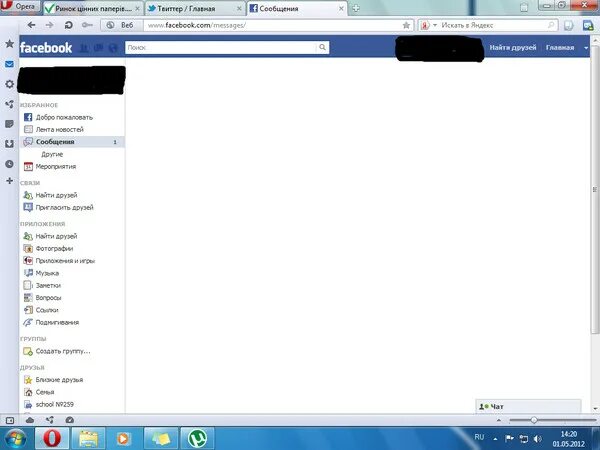Open Opera settings gear panel
Viewport: 600px width, 450px height.
click(x=10, y=84)
